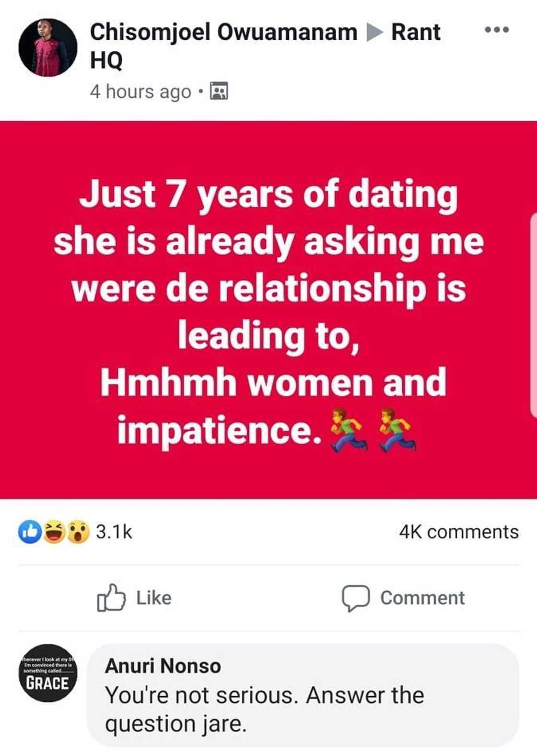Open the 4 hours ago timestamp link
The image size is (537, 756).
(139, 92)
